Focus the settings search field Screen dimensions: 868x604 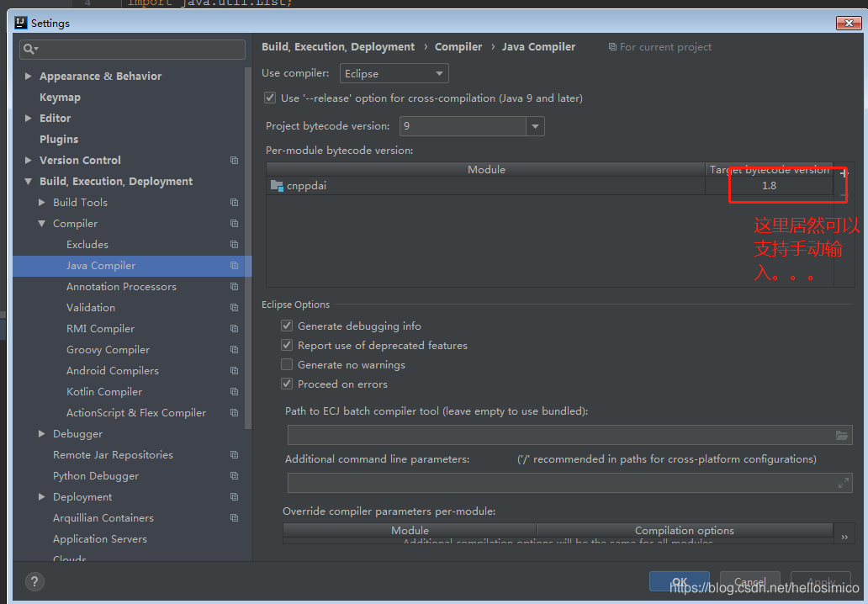pos(132,50)
